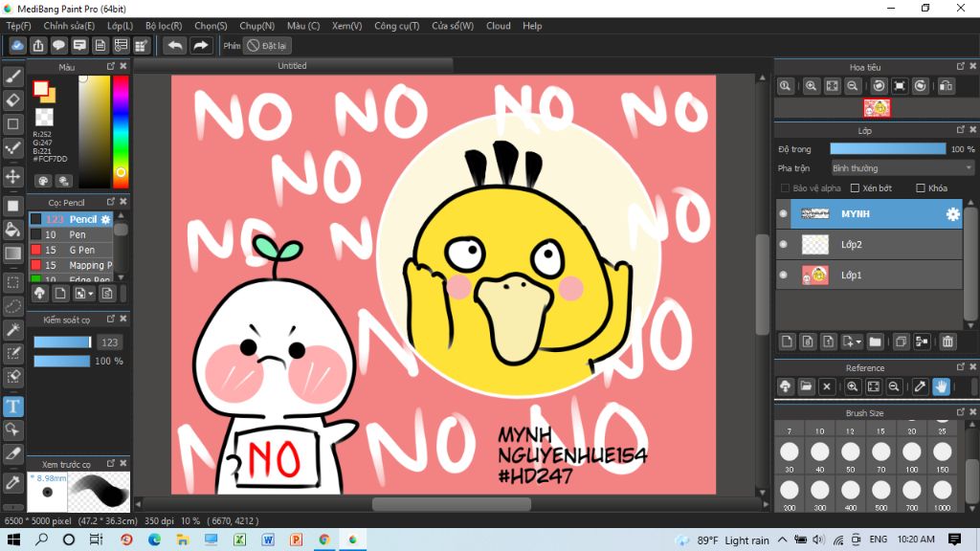Enable the Xén bớt checkbox
The height and width of the screenshot is (551, 980).
coord(855,188)
